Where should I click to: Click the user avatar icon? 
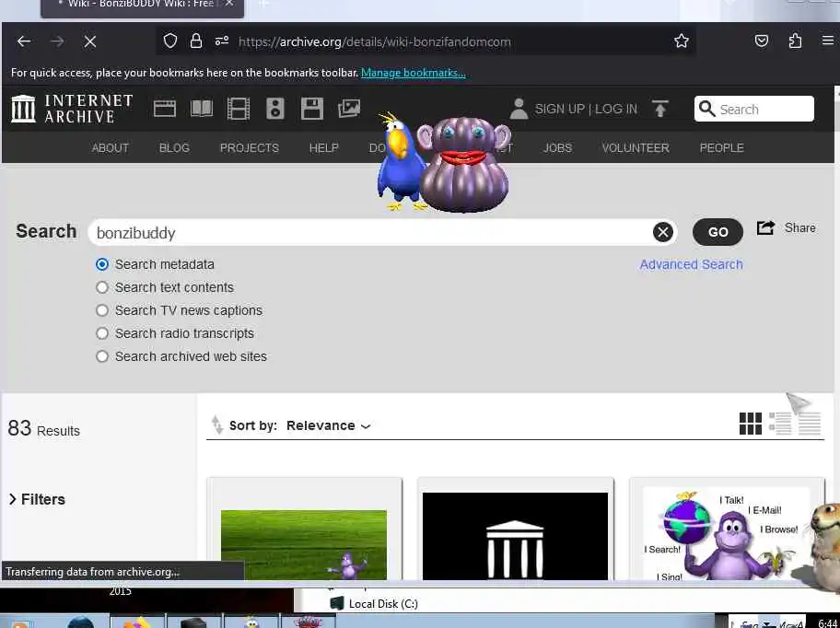coord(519,109)
